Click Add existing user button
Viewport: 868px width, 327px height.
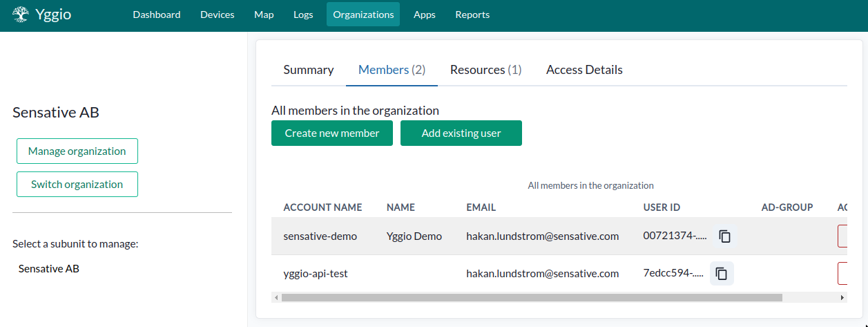461,133
